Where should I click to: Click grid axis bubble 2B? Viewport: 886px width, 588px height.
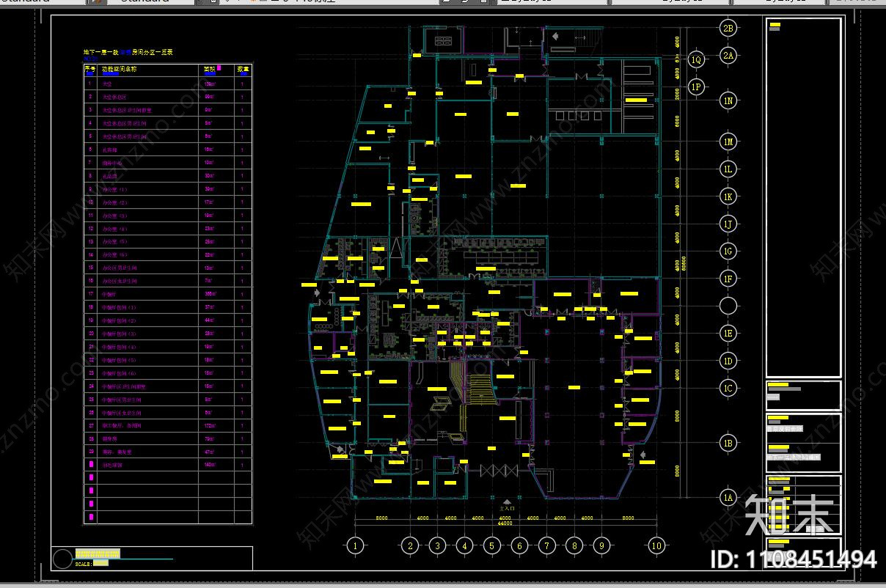[728, 29]
